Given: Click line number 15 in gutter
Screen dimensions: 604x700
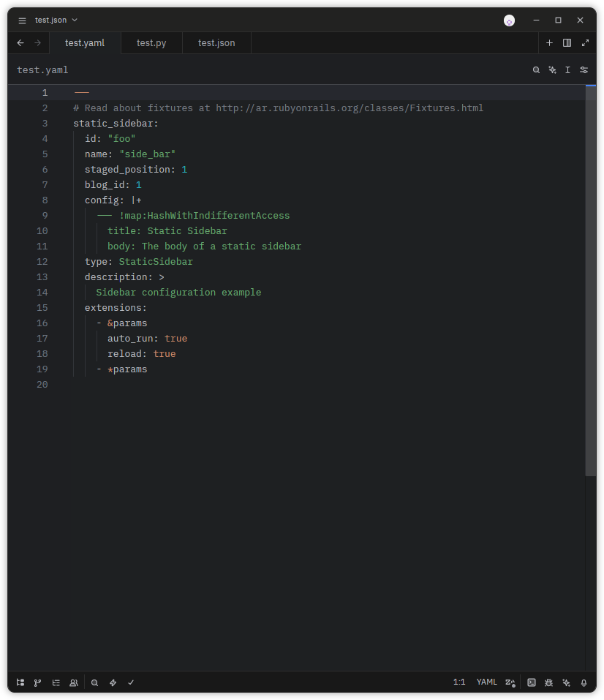Looking at the screenshot, I should [x=42, y=308].
